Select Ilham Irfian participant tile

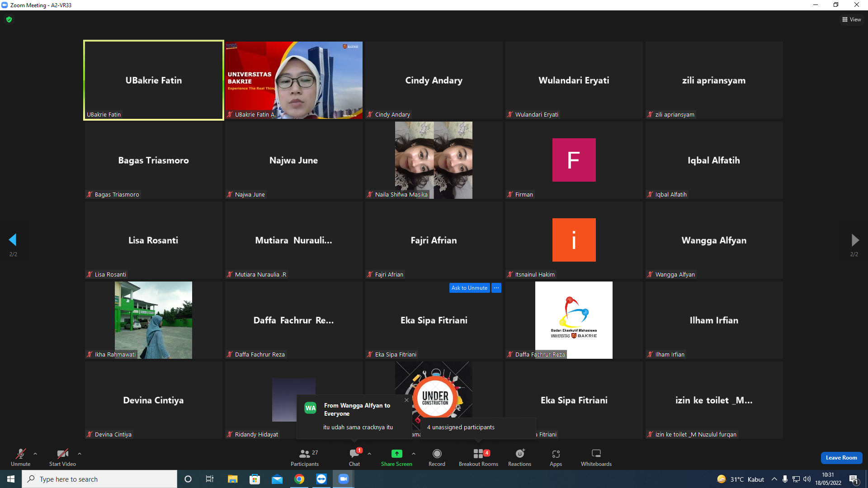(x=714, y=320)
